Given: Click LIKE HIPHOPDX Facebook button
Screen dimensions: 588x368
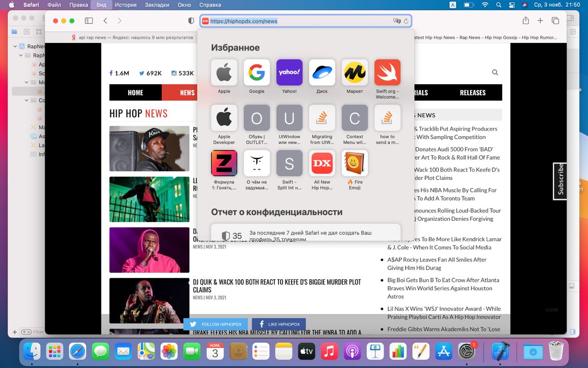Looking at the screenshot, I should point(278,324).
